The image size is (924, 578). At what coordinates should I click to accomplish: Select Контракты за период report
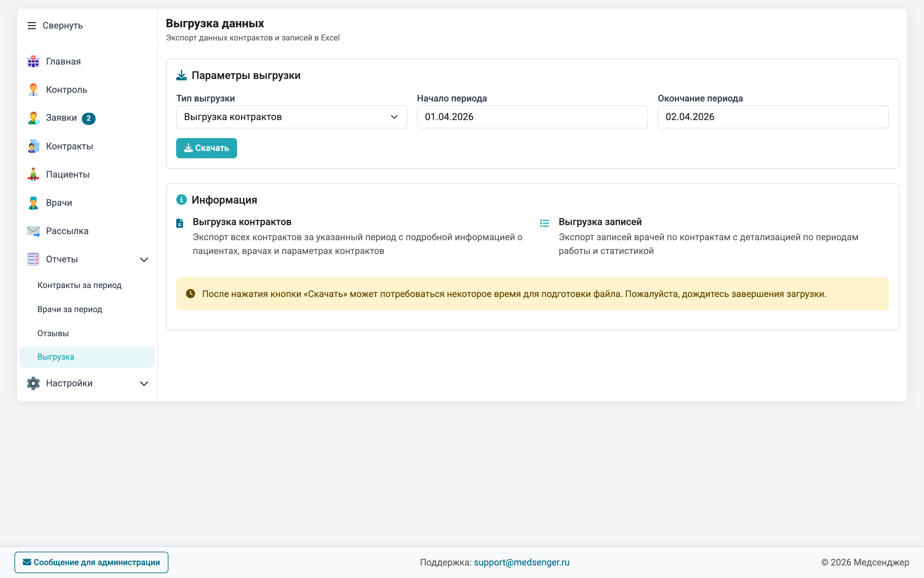(x=87, y=285)
